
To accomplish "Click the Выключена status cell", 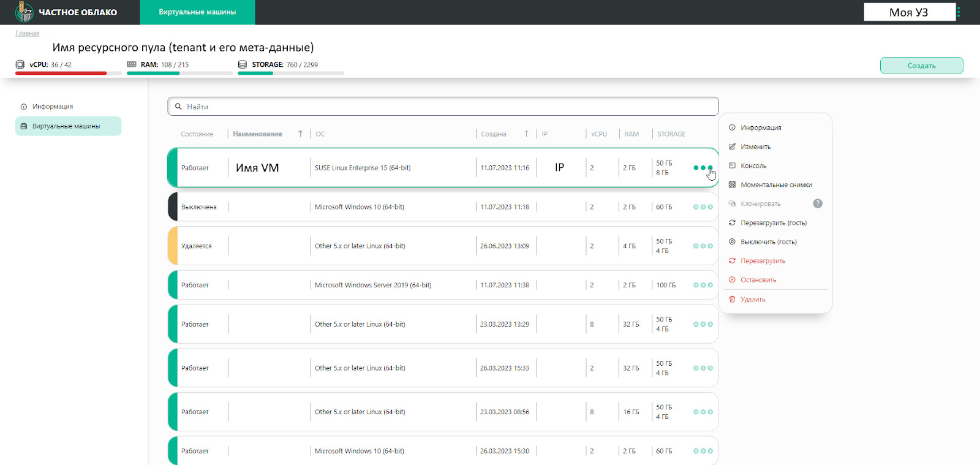I will pos(199,206).
